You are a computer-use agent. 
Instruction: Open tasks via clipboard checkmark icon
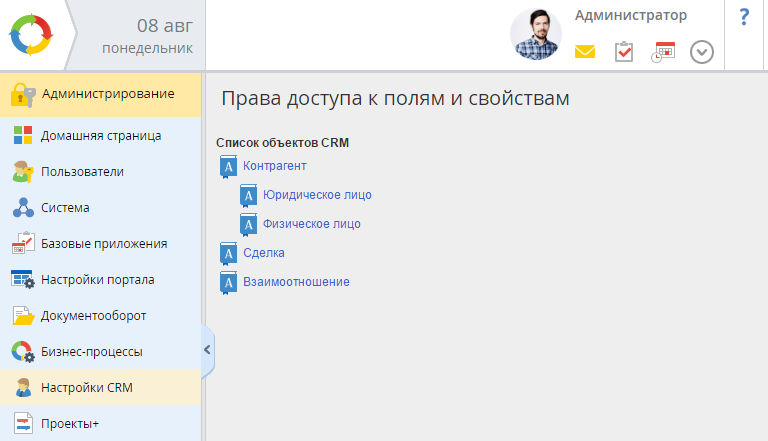click(x=624, y=52)
